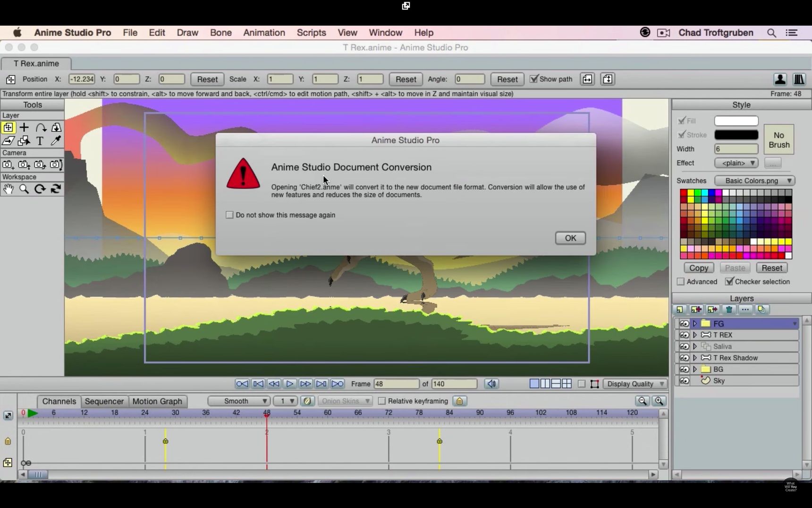Click the Delete Layer trash icon

pyautogui.click(x=729, y=310)
